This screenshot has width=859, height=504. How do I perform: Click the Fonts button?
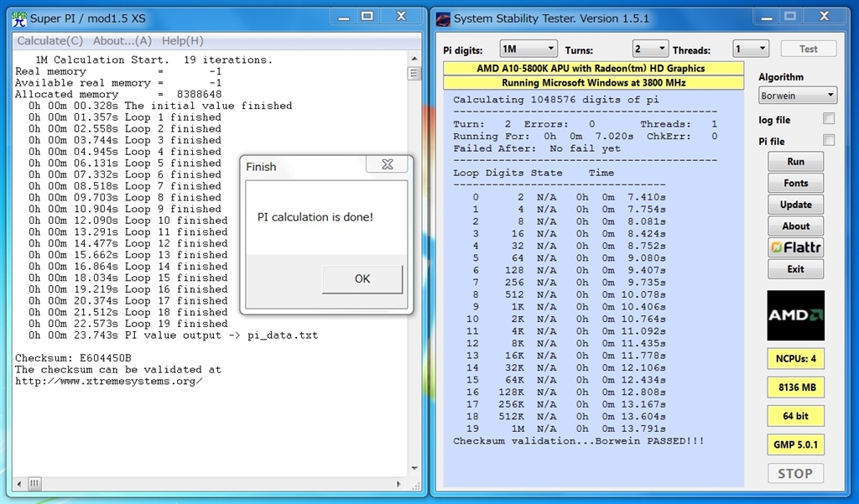point(795,183)
